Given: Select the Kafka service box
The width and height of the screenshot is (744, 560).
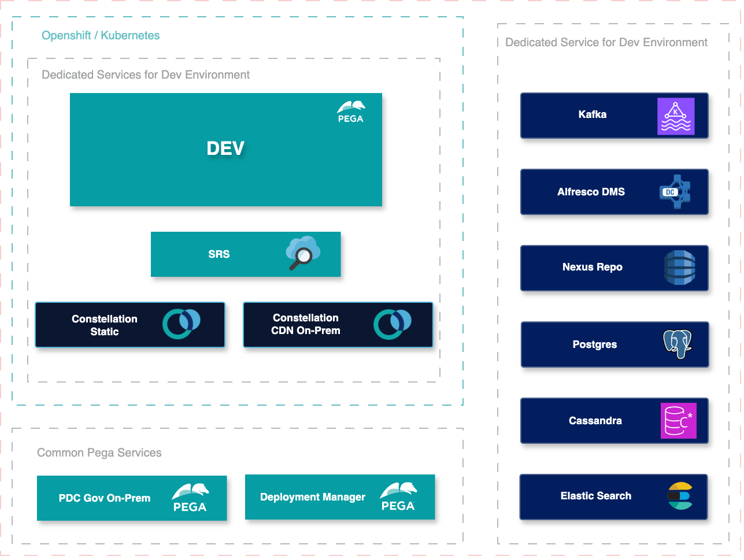Looking at the screenshot, I should [615, 116].
